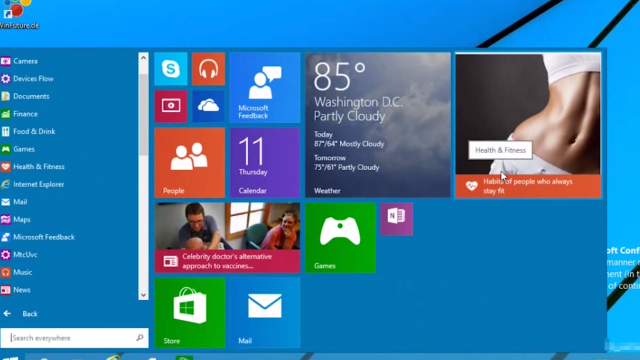
Task: Click the News icon in app list
Action: 5,290
